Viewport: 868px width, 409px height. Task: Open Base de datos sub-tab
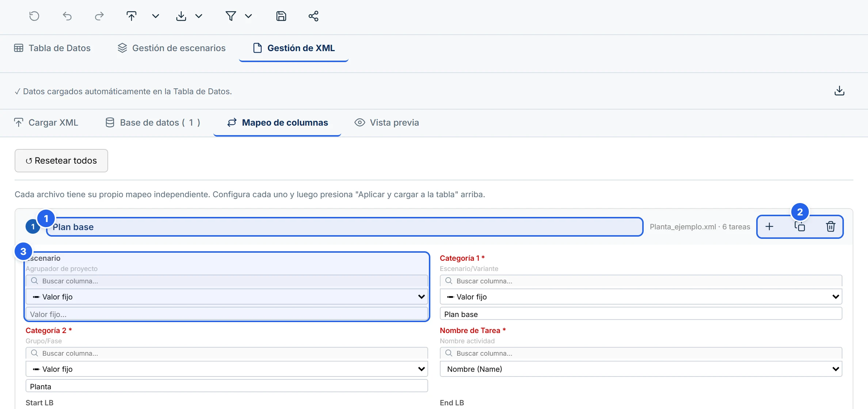coord(153,122)
